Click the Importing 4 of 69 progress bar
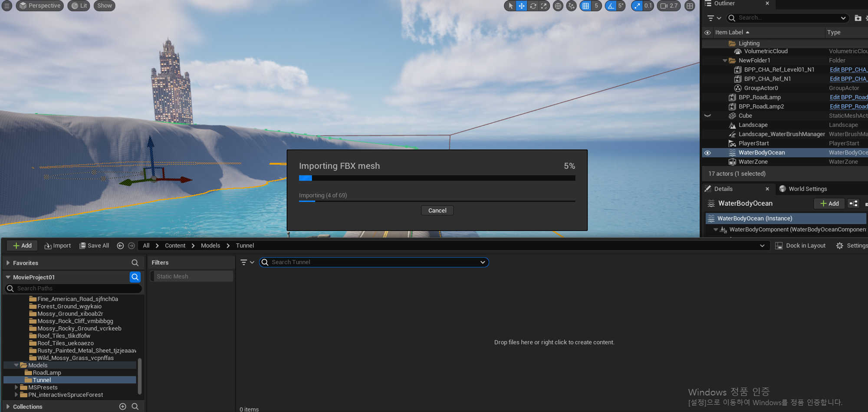The image size is (868, 412). 437,201
